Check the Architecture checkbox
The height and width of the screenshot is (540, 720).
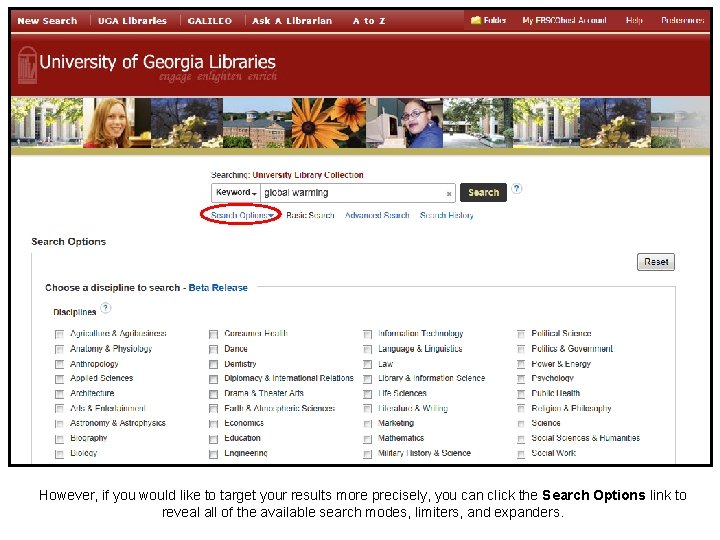tap(59, 394)
